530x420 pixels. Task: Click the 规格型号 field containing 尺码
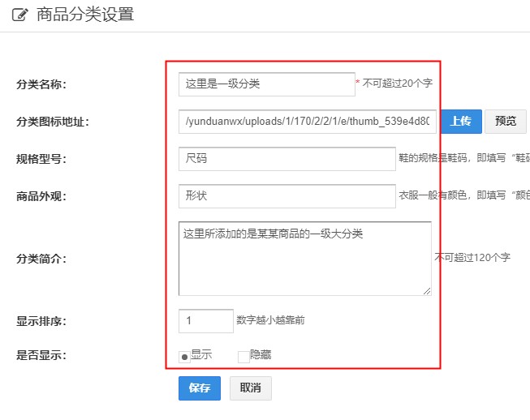point(287,159)
